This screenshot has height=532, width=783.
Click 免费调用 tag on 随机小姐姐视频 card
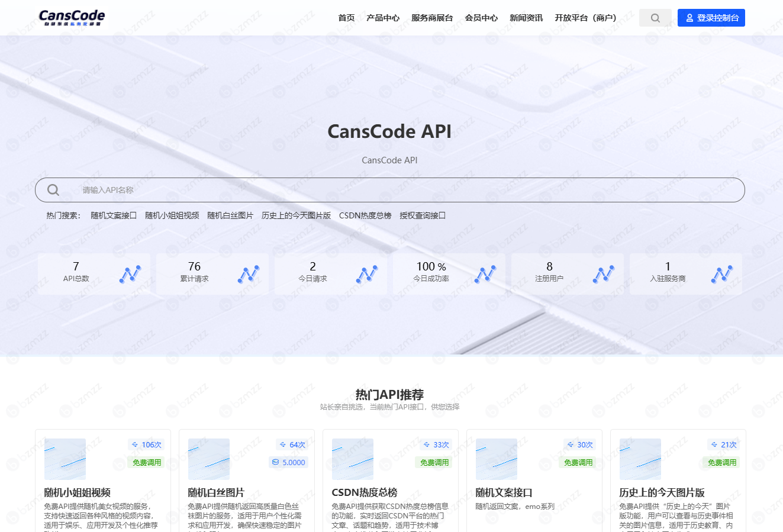[146, 463]
